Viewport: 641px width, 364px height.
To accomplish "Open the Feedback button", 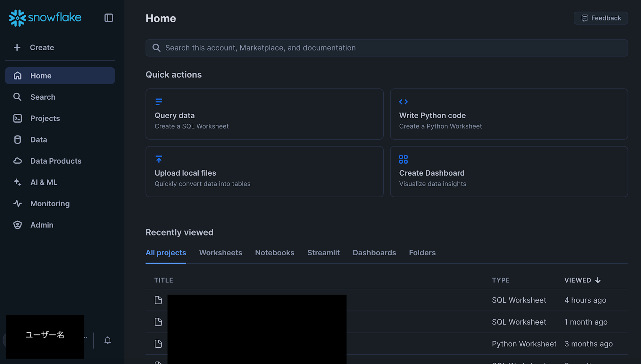I will tap(601, 18).
